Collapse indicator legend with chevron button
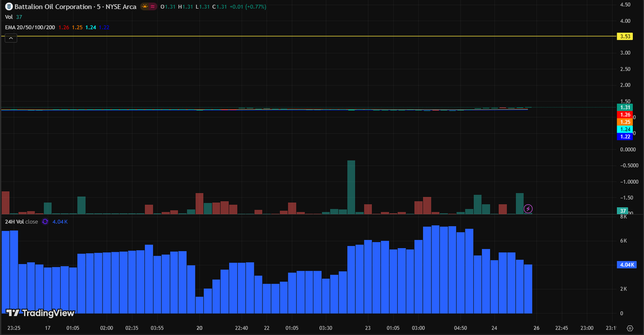644x335 pixels. 10,38
